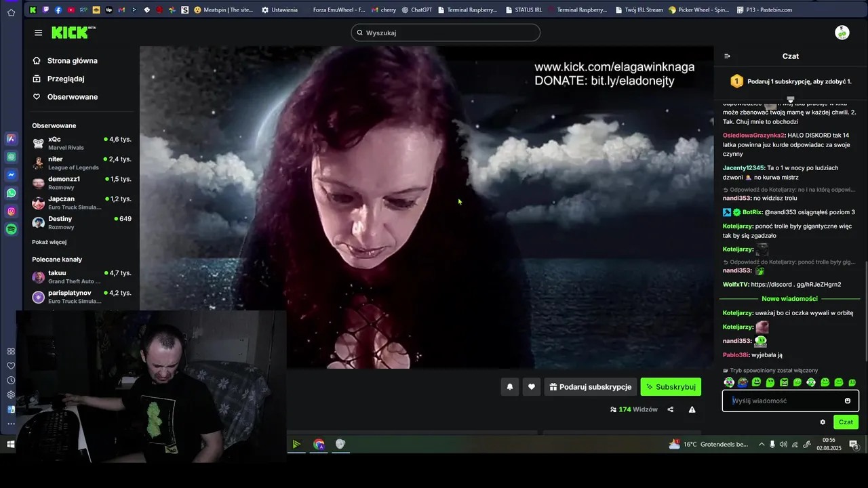This screenshot has width=868, height=488.
Task: Open Windows notification center
Action: tap(854, 445)
